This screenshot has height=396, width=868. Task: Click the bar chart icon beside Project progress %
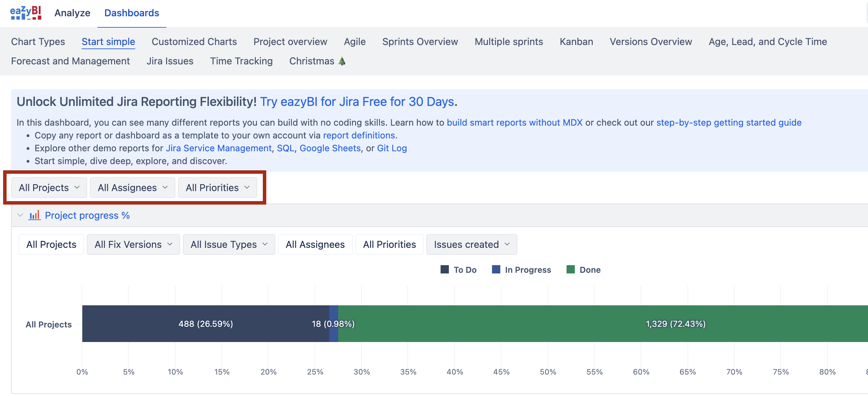tap(34, 215)
